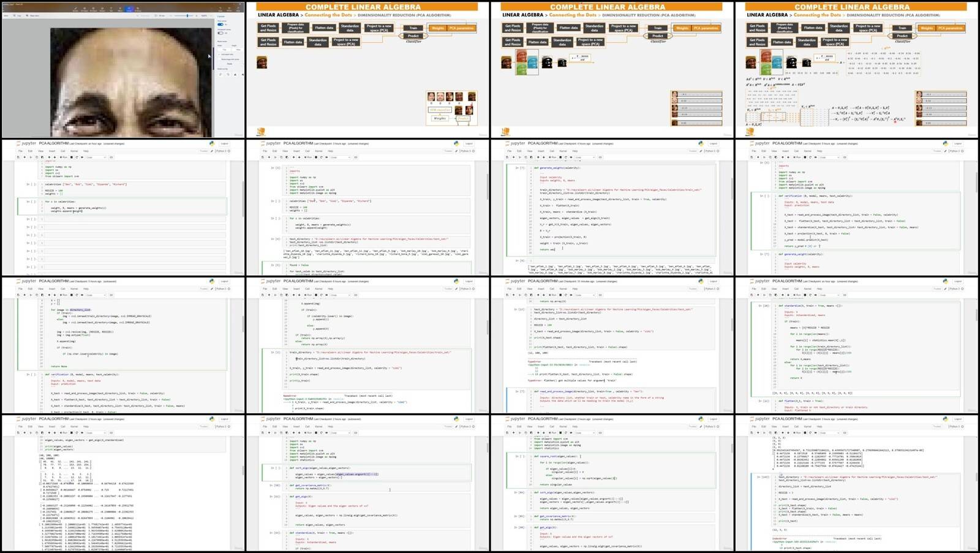Click the neuralearn logo on the single-face slide
The width and height of the screenshot is (980, 553).
261,132
